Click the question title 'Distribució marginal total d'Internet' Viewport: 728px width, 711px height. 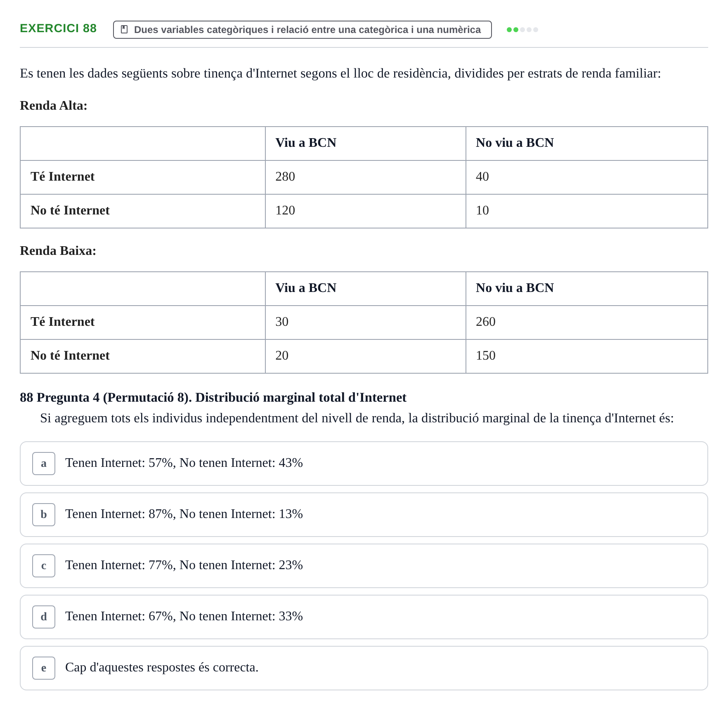coord(301,398)
